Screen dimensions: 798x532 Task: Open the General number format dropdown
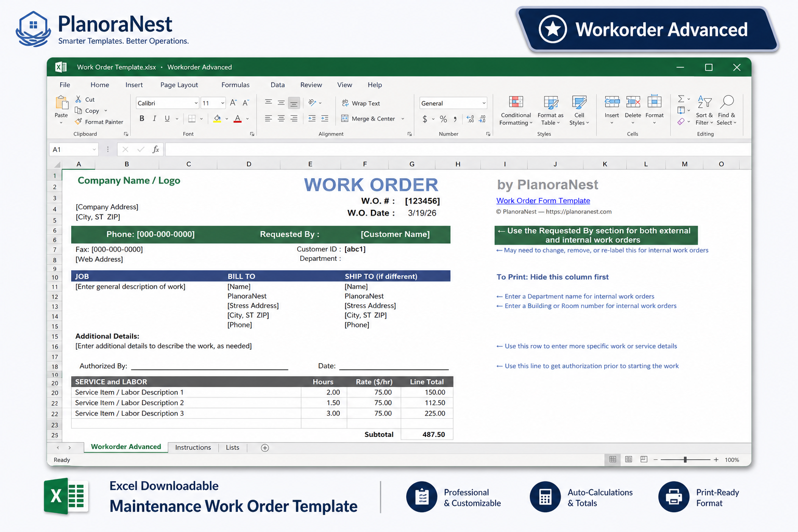(x=484, y=103)
